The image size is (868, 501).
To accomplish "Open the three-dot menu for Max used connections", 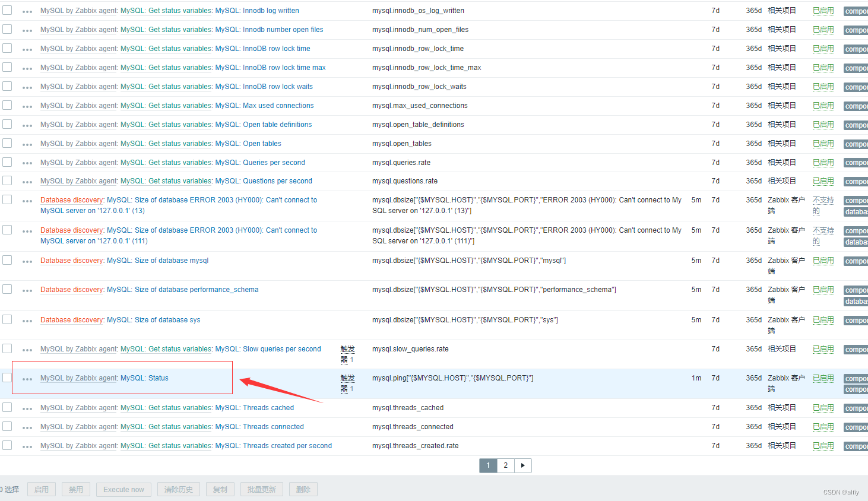I will point(27,107).
